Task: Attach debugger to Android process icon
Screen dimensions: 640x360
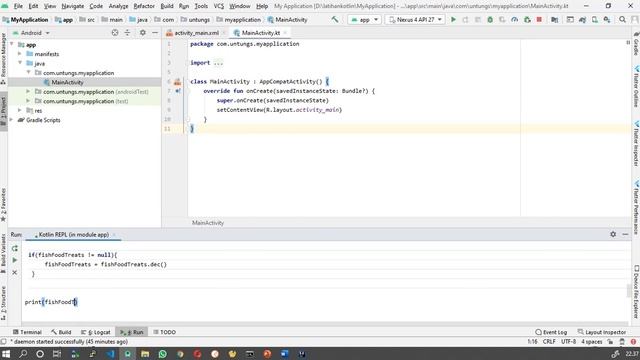Action: pyautogui.click(x=527, y=20)
